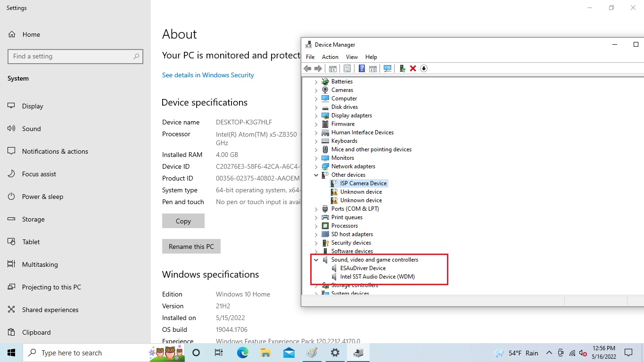This screenshot has width=644, height=362.
Task: Click Find a setting search box
Action: pyautogui.click(x=75, y=56)
